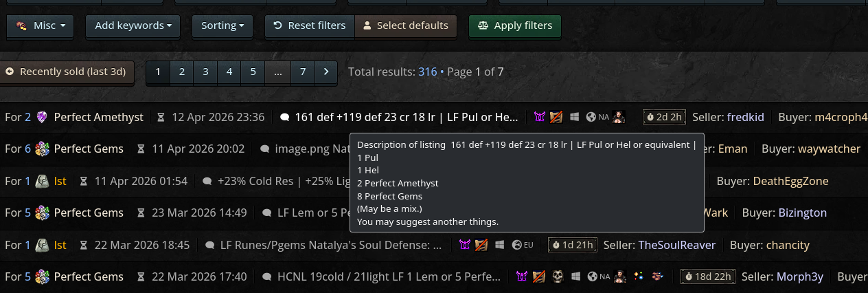Toggle Recently sold (last 3d) view
The image size is (868, 293).
pyautogui.click(x=66, y=72)
